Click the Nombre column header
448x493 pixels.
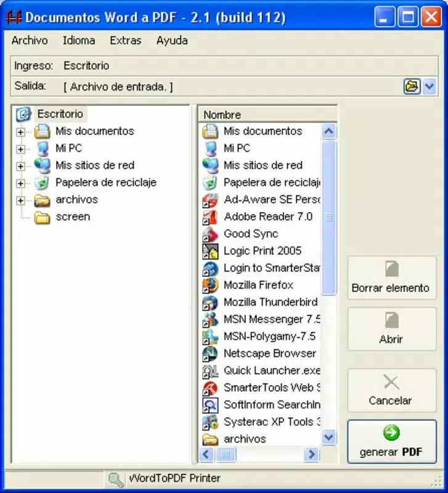[267, 115]
